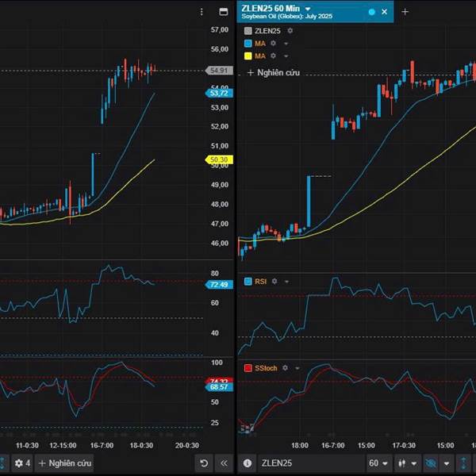Open the SStoch indicator settings gear
The height and width of the screenshot is (476, 476).
(x=285, y=368)
